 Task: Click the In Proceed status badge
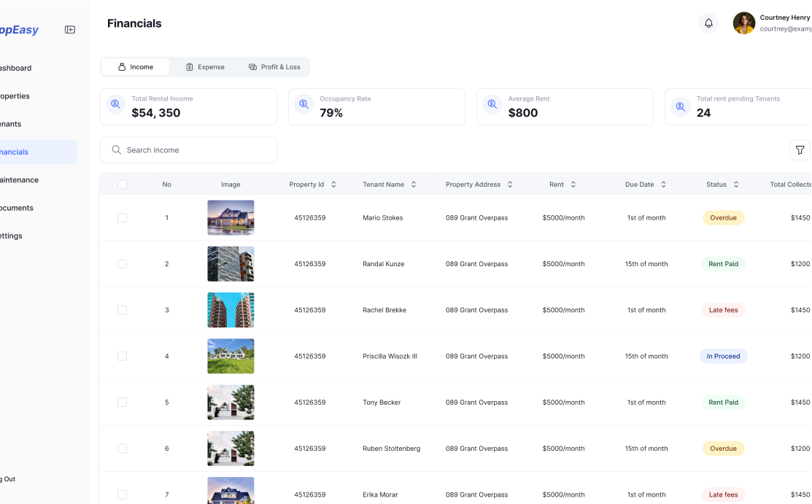[x=723, y=356]
